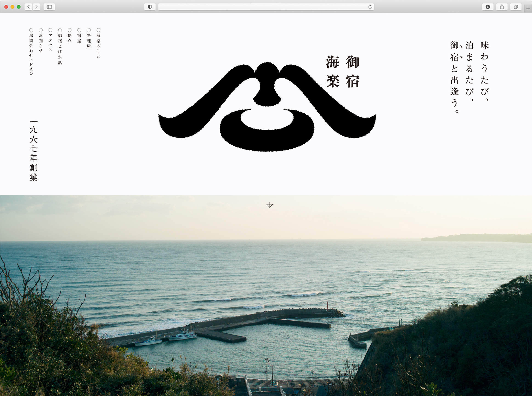Add a new tab with the plus button

tap(528, 9)
